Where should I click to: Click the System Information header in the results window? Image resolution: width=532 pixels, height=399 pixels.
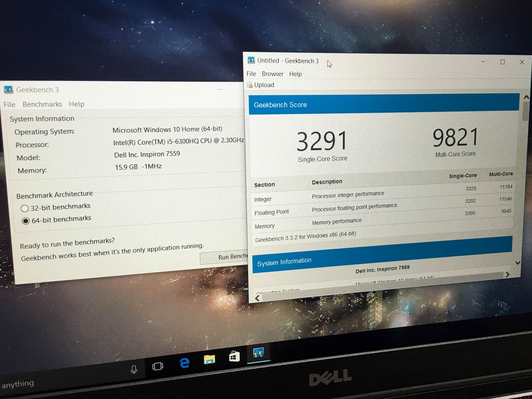[x=382, y=255]
